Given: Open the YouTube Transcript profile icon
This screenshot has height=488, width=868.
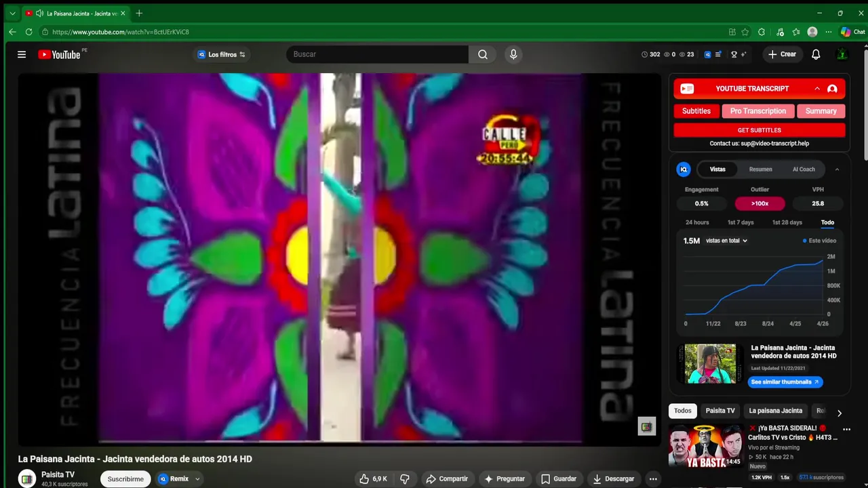Looking at the screenshot, I should 832,89.
